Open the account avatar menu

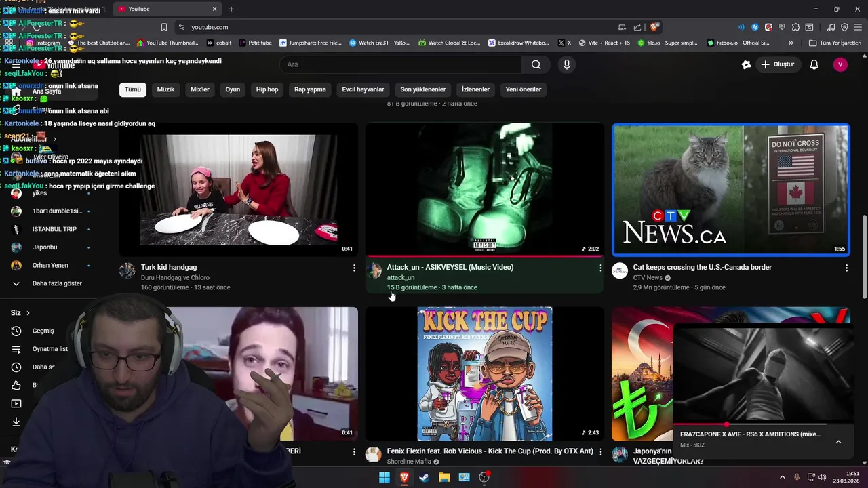click(840, 64)
